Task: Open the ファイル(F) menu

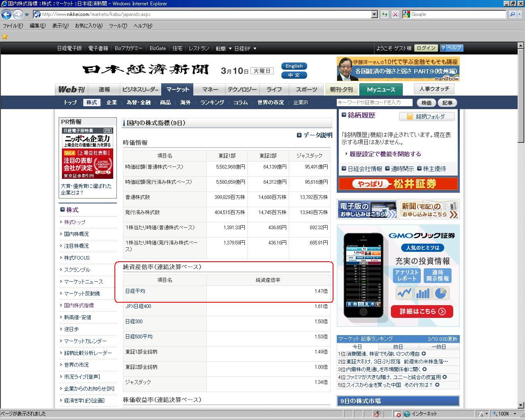Action: click(13, 26)
